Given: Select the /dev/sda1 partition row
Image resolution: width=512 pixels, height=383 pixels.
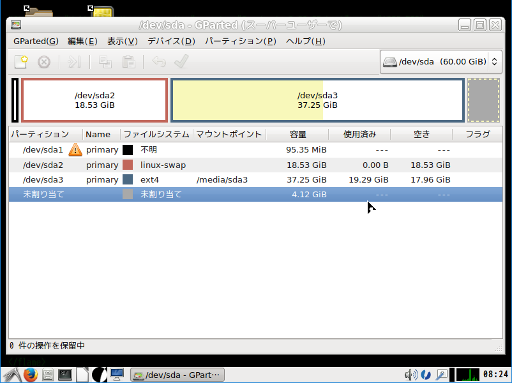Looking at the screenshot, I should point(256,150).
